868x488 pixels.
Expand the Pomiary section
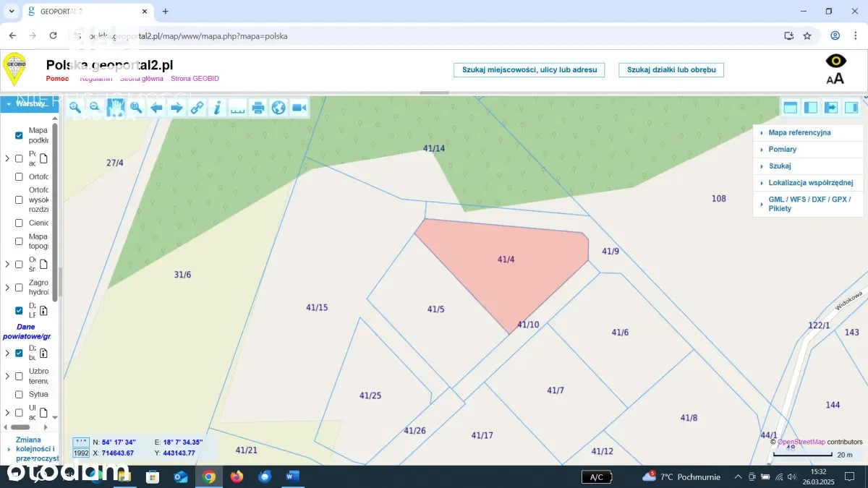click(782, 150)
